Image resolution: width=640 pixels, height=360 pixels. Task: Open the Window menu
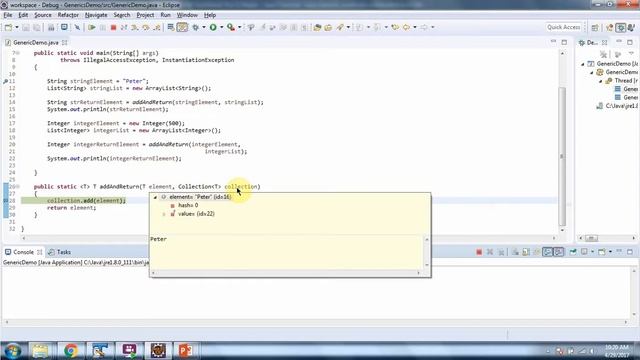(187, 15)
